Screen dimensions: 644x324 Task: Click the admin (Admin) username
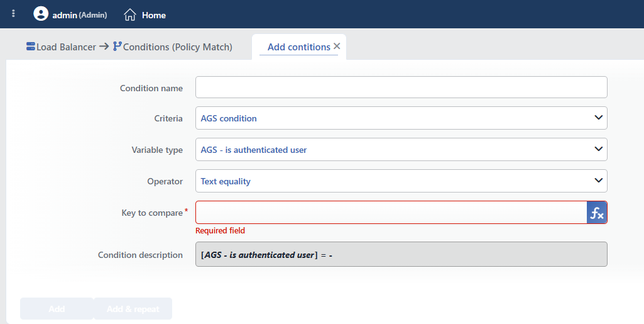(x=80, y=15)
